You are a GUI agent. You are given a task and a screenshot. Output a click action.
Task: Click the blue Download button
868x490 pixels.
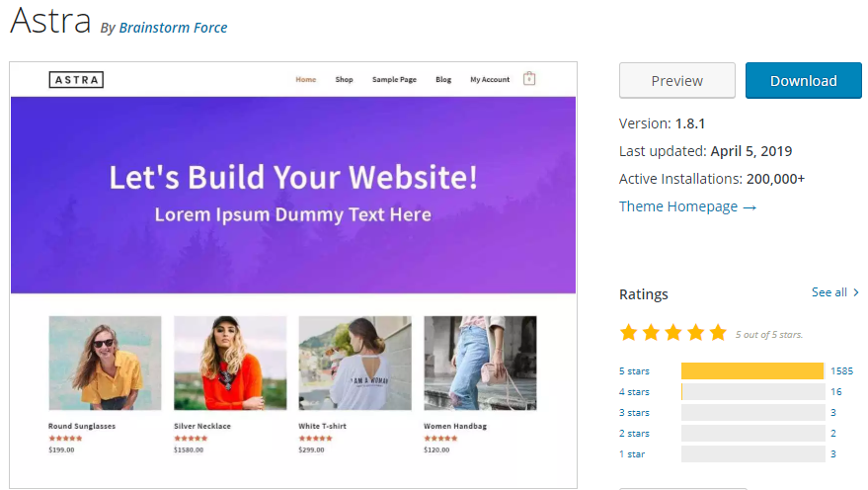click(803, 81)
